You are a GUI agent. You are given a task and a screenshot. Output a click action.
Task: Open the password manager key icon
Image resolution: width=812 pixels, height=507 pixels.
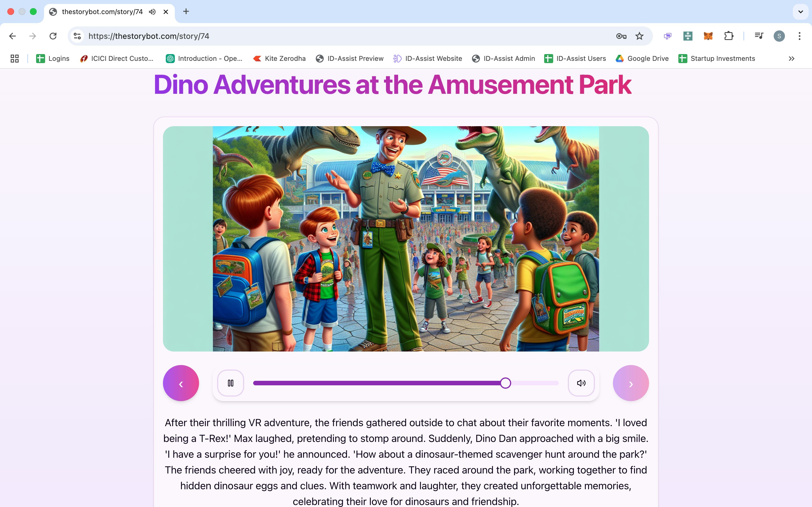pos(621,36)
